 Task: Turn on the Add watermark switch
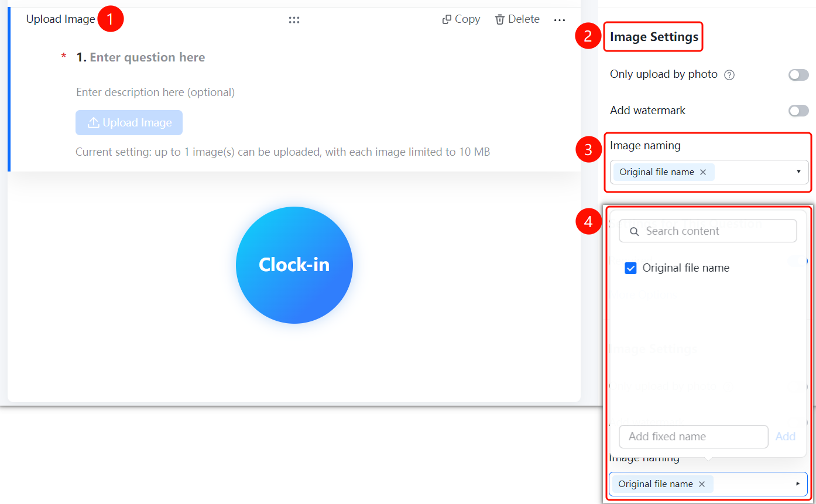coord(798,111)
